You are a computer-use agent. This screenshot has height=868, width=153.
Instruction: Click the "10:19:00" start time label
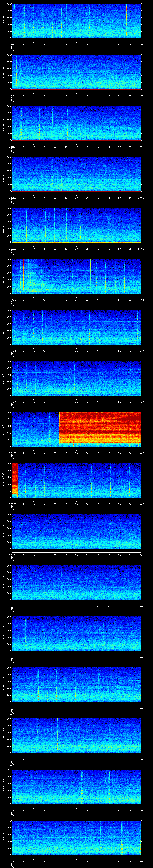click(x=12, y=198)
